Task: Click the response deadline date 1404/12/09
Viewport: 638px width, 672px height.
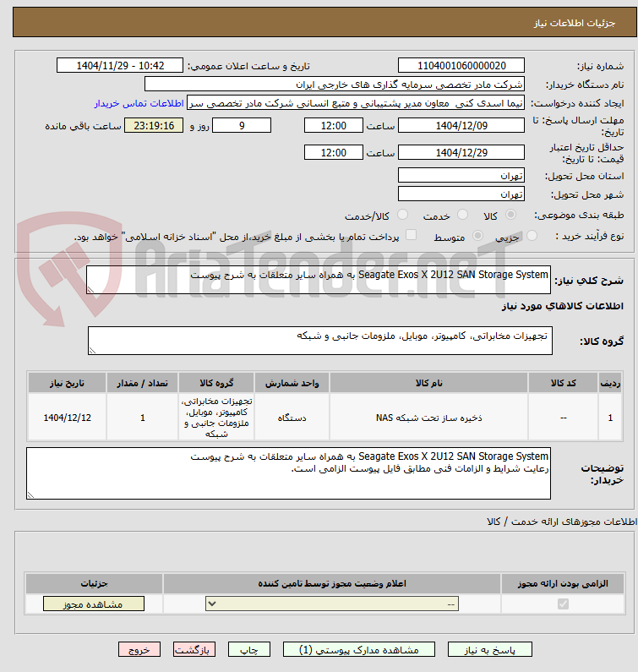Action: pos(461,126)
